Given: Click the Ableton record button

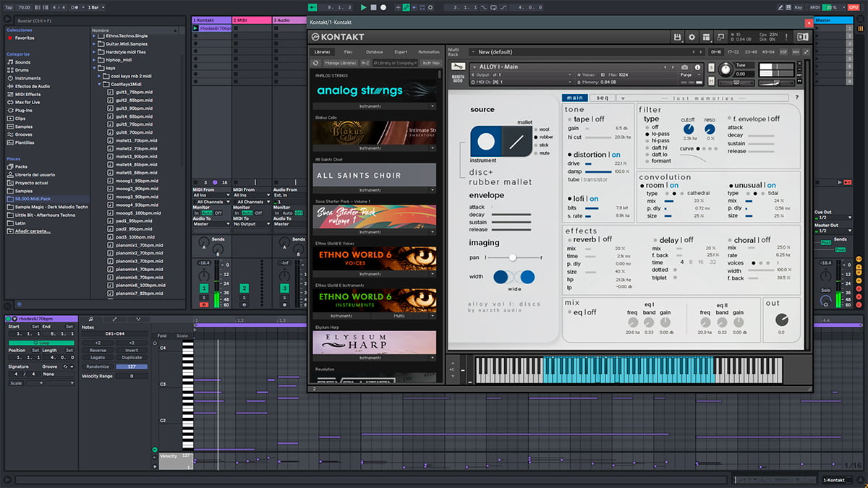Looking at the screenshot, I should tap(383, 7).
